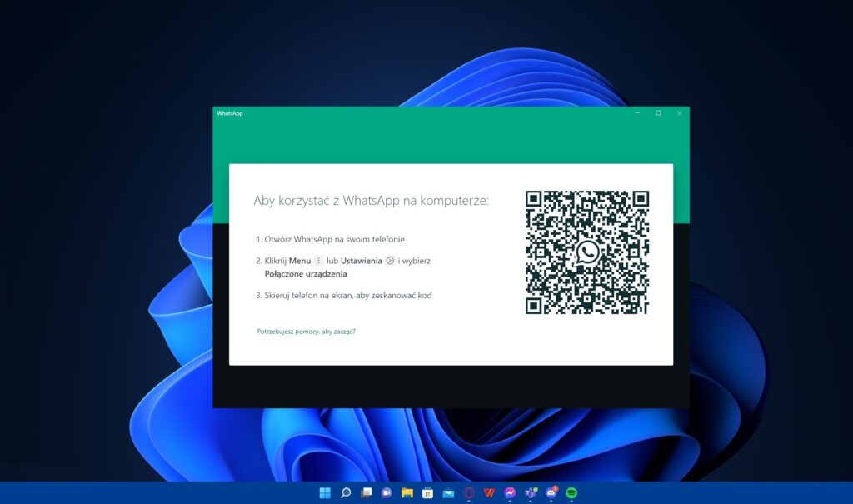Click the three-dot Menu icon in step 2
The image size is (853, 504).
pyautogui.click(x=319, y=261)
